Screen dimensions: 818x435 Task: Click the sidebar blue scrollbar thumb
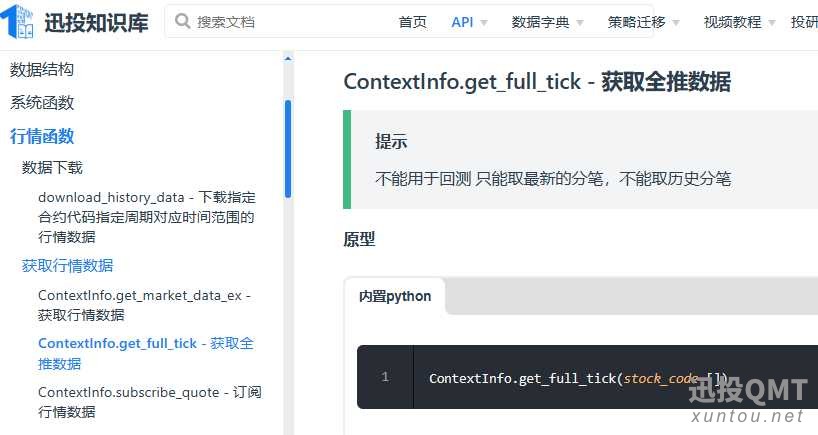click(288, 149)
